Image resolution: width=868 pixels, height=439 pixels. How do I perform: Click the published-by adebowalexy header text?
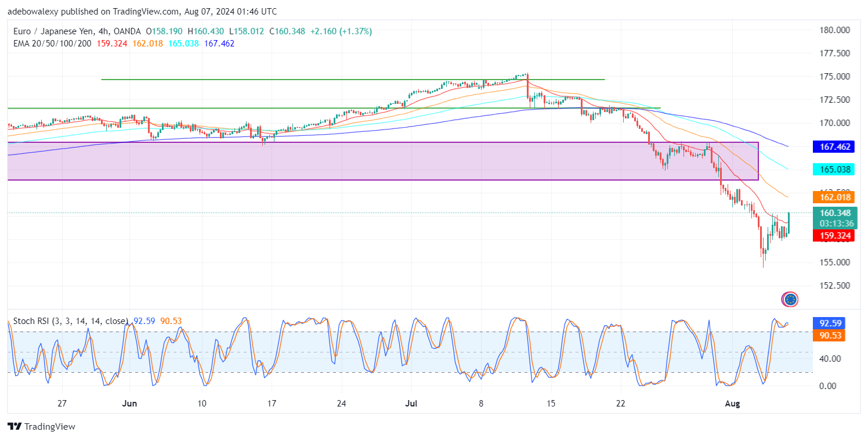[142, 12]
